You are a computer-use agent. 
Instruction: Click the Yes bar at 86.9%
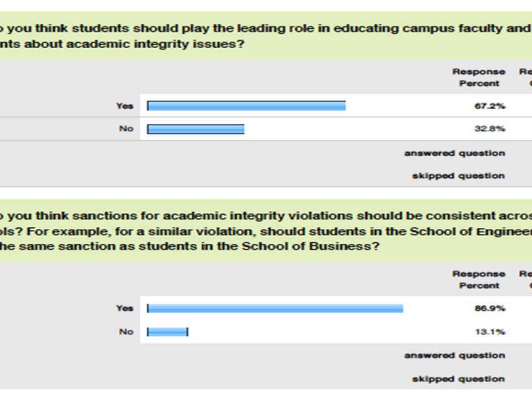tap(275, 308)
